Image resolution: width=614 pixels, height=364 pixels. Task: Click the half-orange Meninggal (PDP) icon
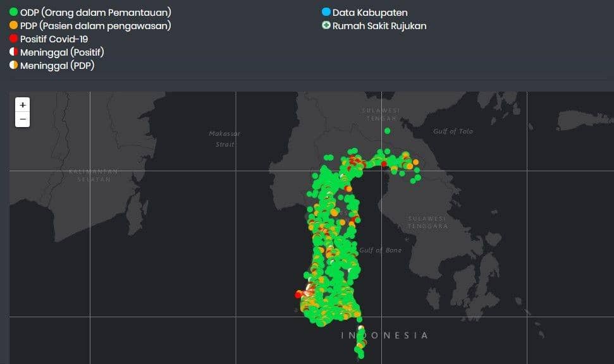pyautogui.click(x=13, y=66)
